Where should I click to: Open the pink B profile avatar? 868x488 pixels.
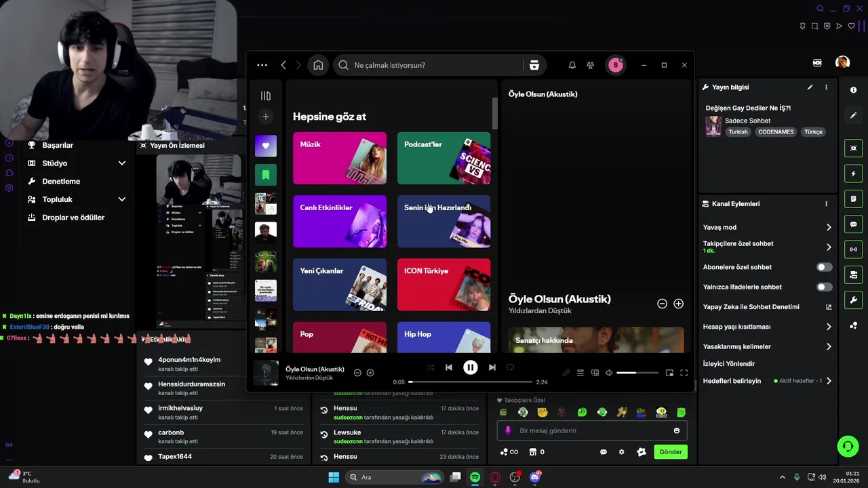(616, 65)
